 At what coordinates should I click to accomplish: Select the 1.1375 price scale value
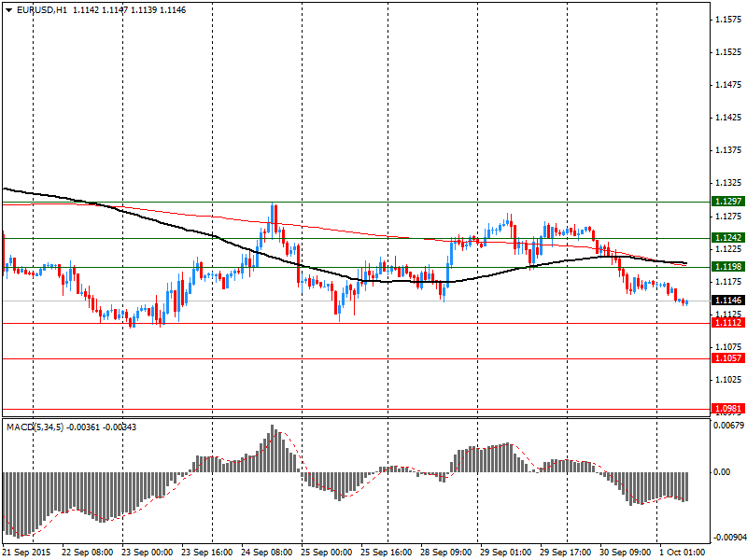pos(729,150)
